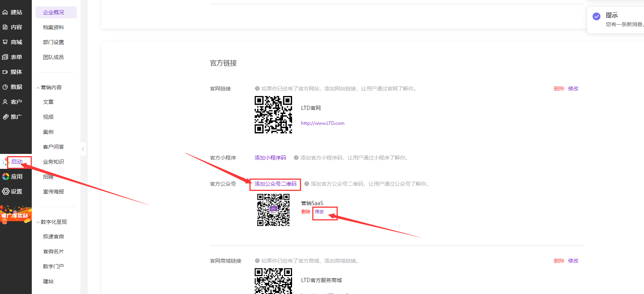The width and height of the screenshot is (644, 294).
Task: Open 业务知识 page
Action: (53, 162)
